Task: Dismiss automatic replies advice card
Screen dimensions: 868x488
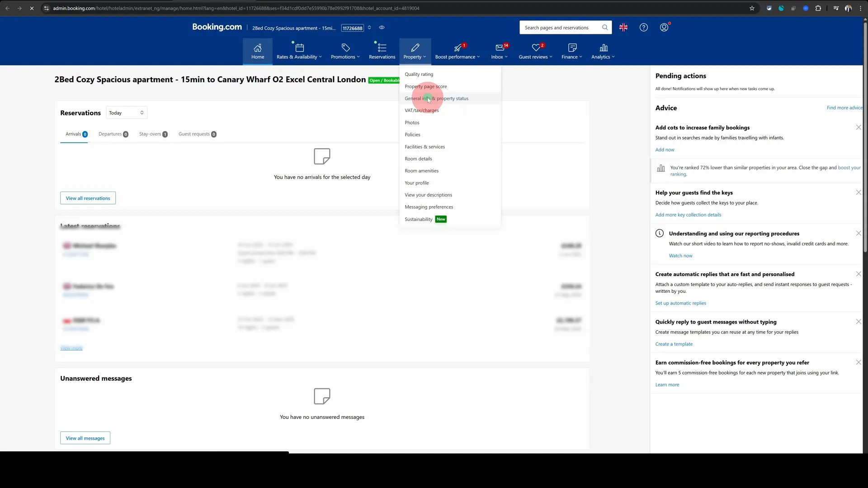Action: [x=859, y=274]
